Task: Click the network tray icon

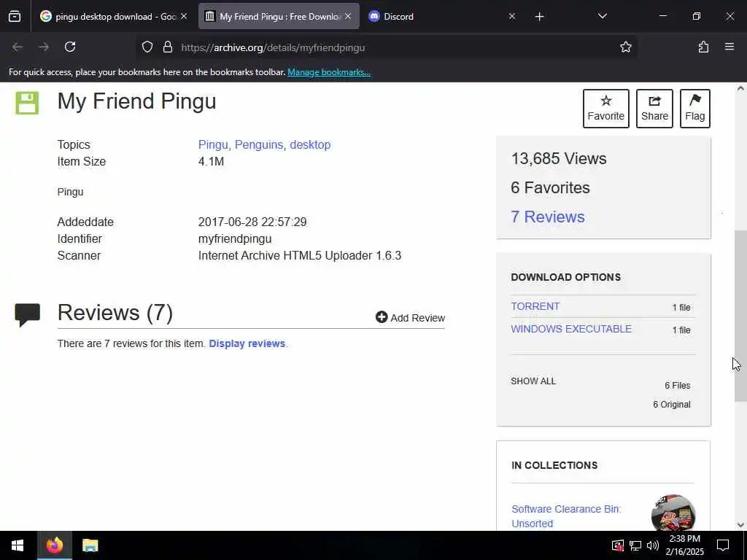Action: click(635, 545)
